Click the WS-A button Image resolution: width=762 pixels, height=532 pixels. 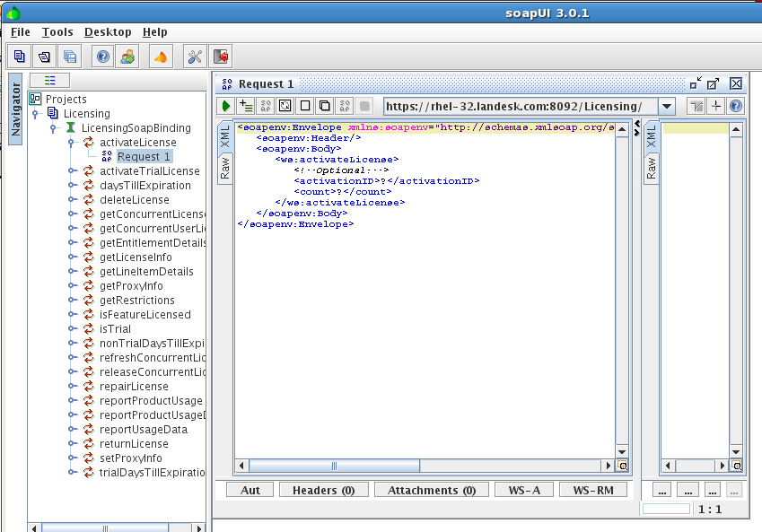[524, 490]
